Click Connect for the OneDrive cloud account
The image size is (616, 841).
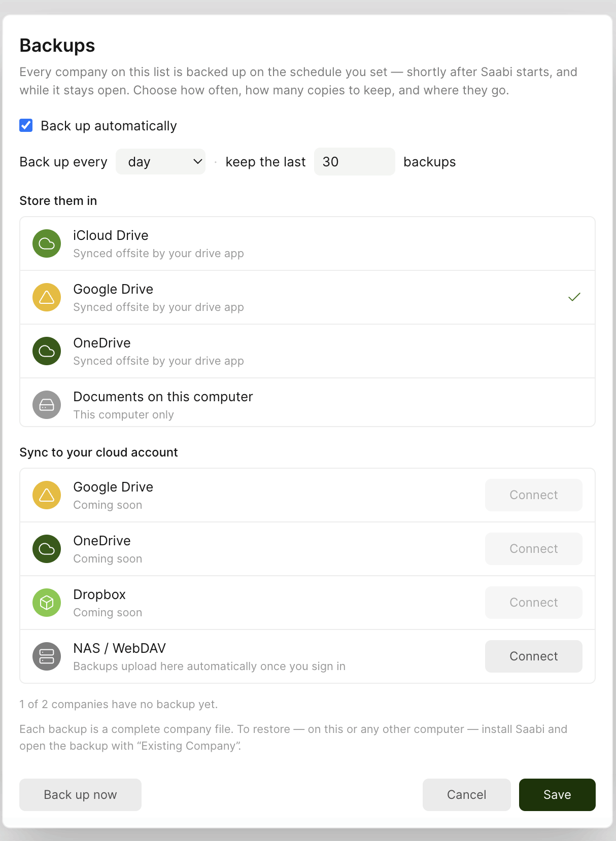point(534,549)
